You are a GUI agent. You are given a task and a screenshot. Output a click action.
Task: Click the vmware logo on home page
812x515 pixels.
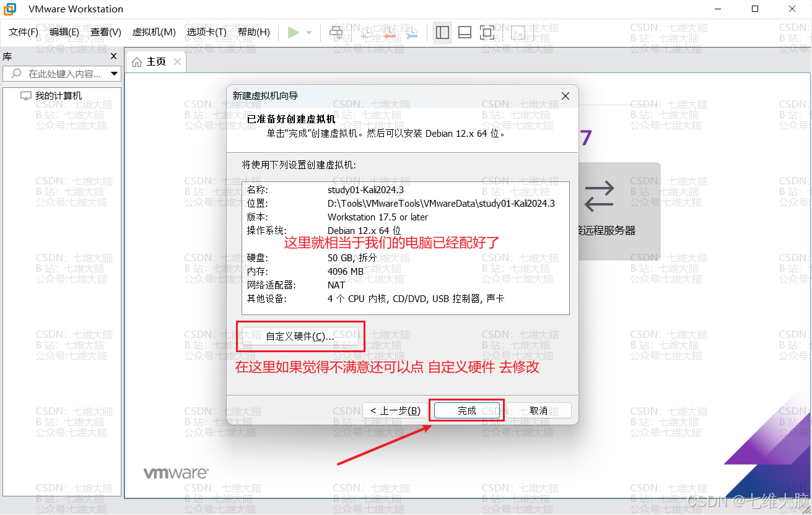coord(176,474)
